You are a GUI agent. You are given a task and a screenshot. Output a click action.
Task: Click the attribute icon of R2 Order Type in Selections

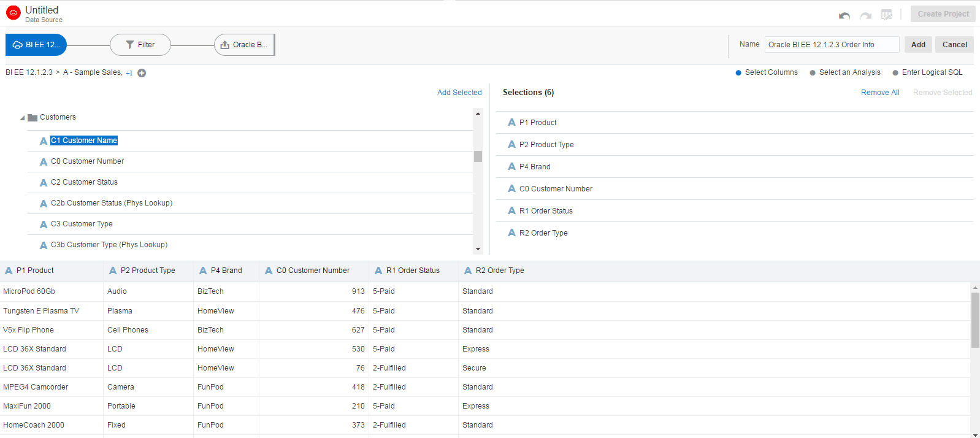coord(511,232)
